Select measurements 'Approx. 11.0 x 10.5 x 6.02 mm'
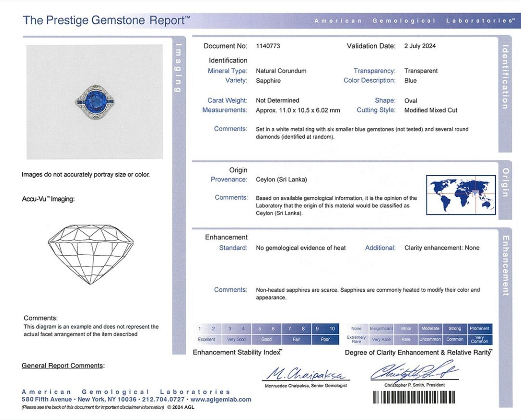 [x=298, y=110]
